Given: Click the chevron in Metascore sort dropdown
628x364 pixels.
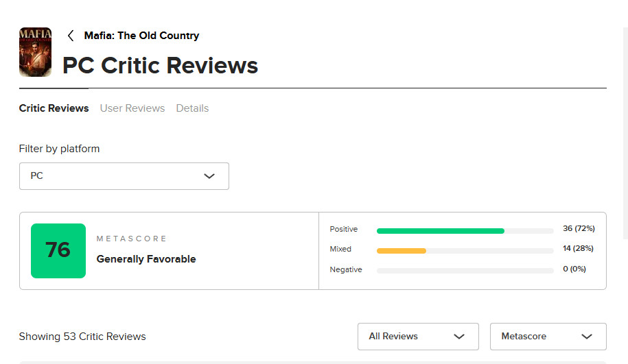Looking at the screenshot, I should point(586,337).
